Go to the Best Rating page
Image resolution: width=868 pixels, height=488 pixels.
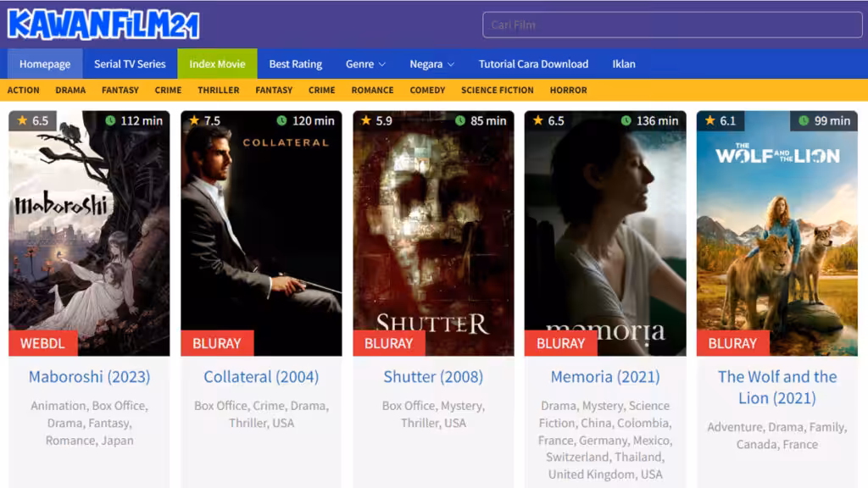(x=295, y=64)
